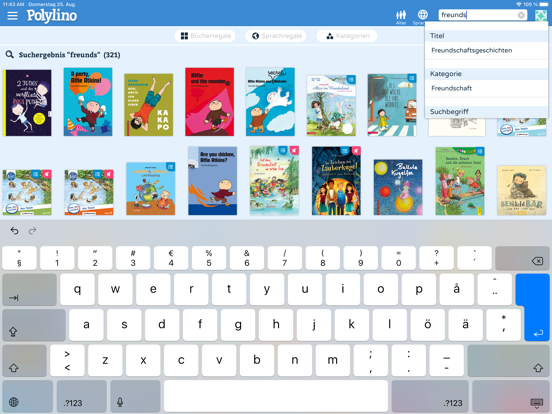Image resolution: width=552 pixels, height=414 pixels.
Task: Toggle the left shift key
Action: click(24, 361)
